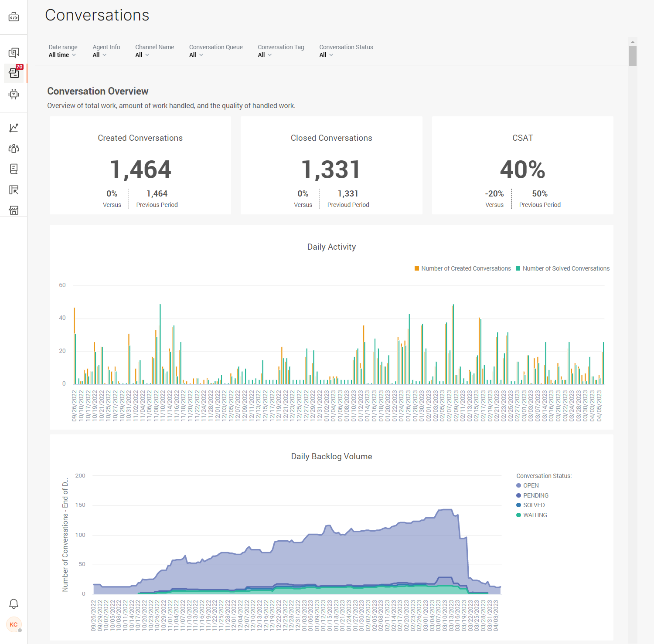Open the Channel Name filter
Image resolution: width=654 pixels, height=644 pixels.
point(142,55)
